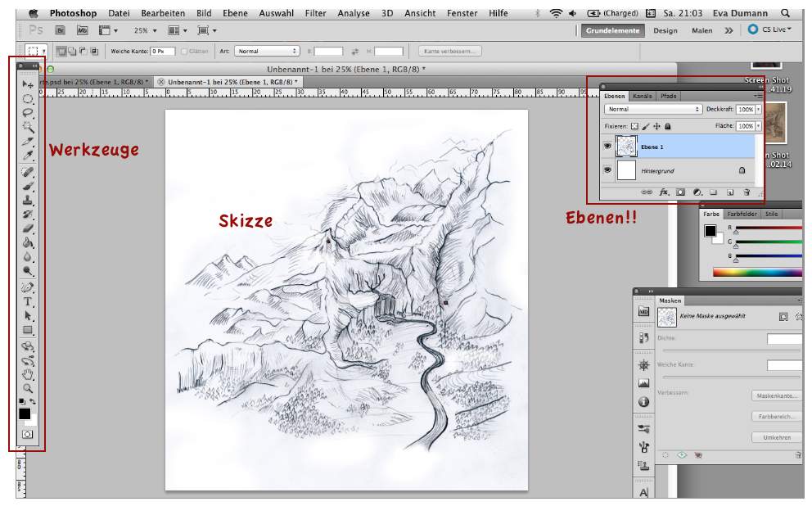Select the Lasso tool

pos(27,112)
